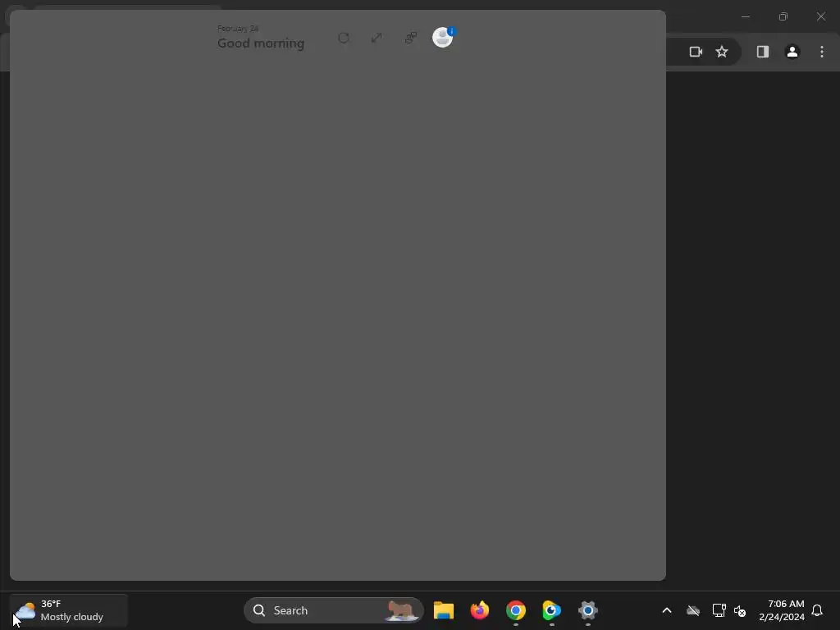Open Chrome side panel

[762, 52]
